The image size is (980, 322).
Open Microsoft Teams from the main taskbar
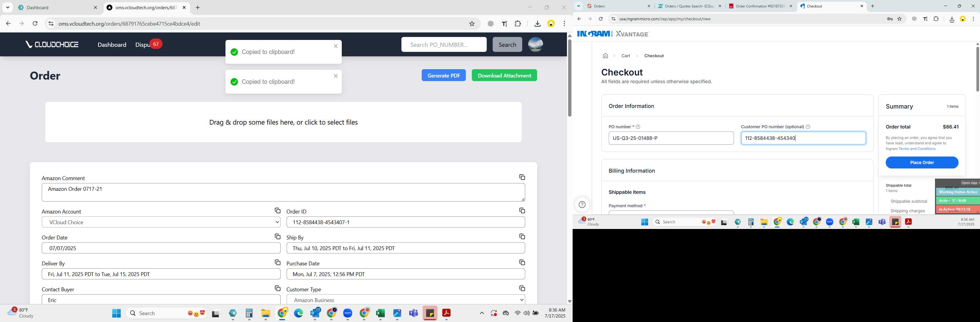click(413, 313)
